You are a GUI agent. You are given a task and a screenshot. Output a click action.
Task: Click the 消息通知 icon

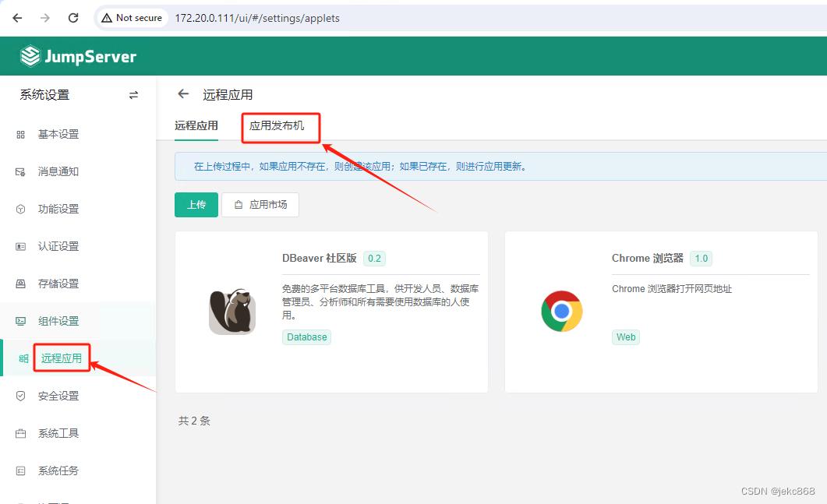coord(20,172)
